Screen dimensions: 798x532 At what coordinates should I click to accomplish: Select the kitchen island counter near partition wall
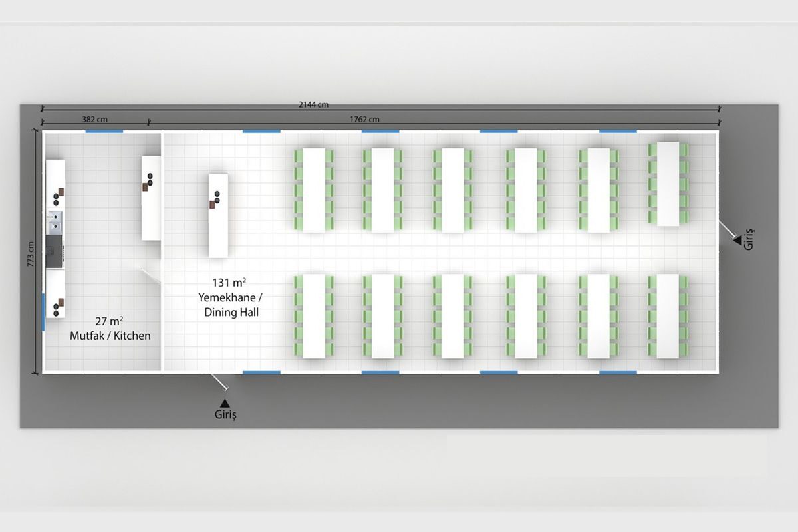tap(151, 198)
